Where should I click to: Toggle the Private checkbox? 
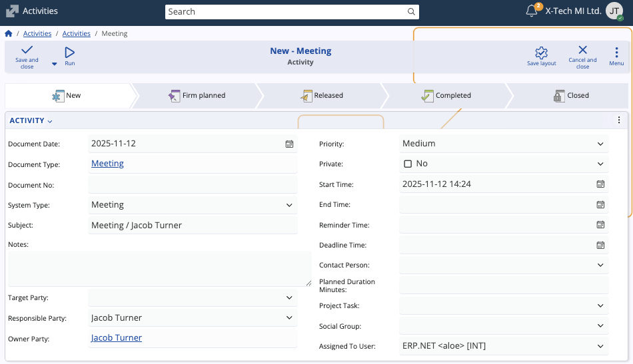408,164
